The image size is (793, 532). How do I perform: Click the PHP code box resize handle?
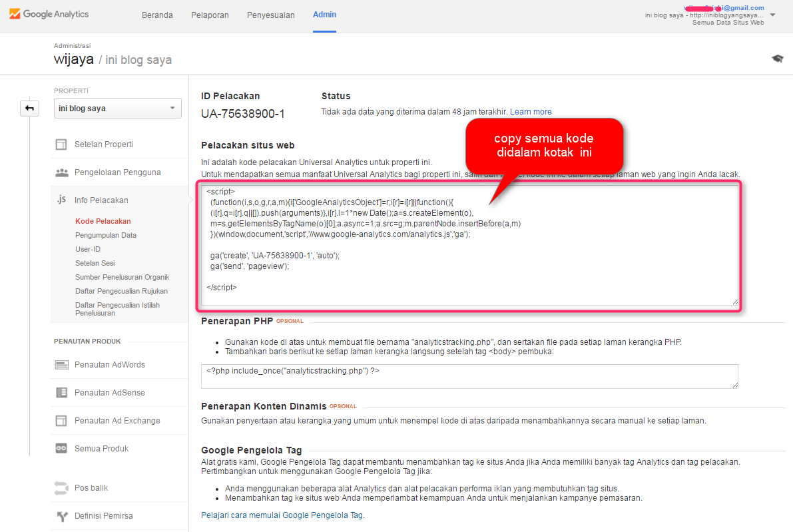pyautogui.click(x=735, y=385)
